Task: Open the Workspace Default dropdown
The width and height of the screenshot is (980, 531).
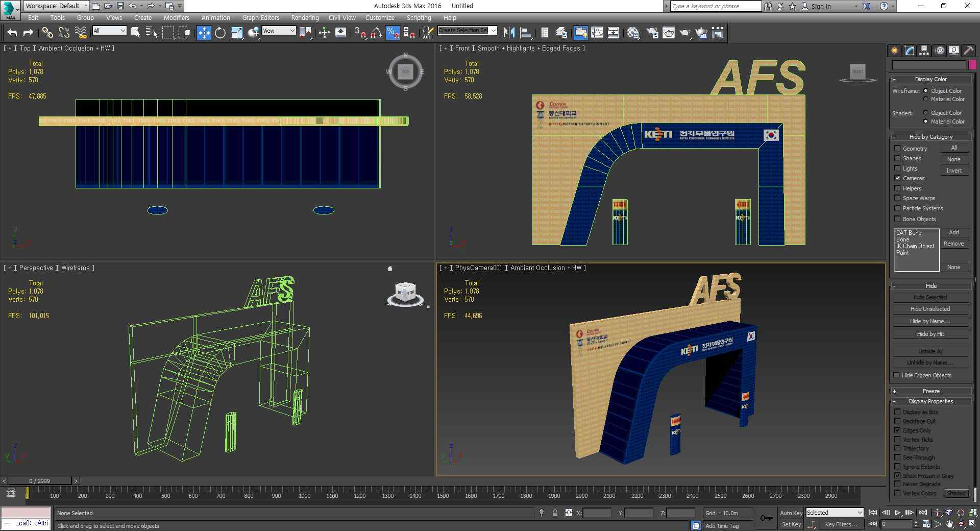Action: point(57,6)
